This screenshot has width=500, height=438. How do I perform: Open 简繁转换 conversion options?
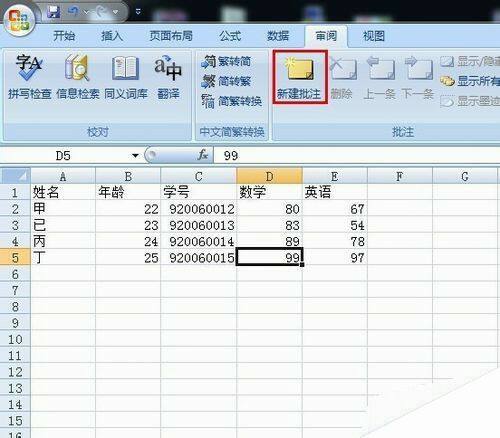[232, 101]
